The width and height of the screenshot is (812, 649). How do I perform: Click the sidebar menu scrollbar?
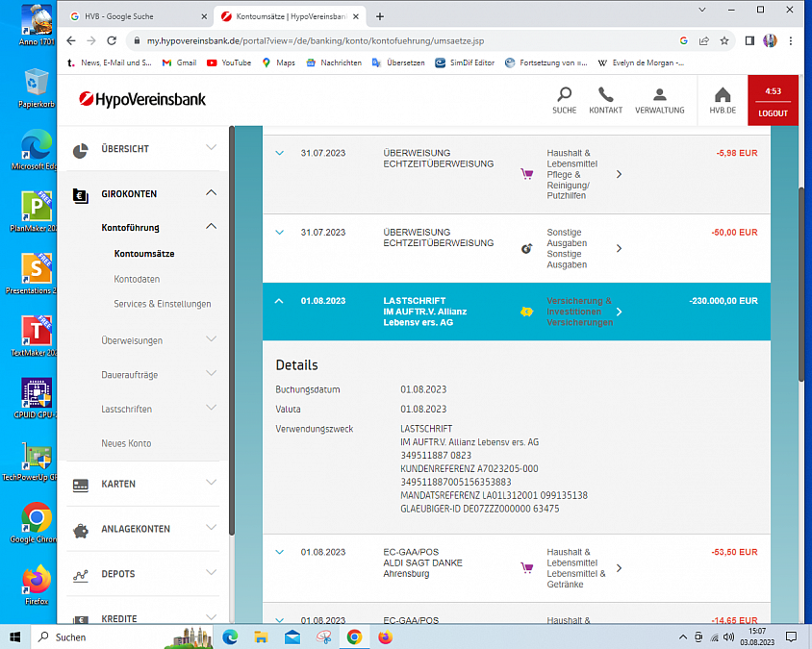point(232,330)
